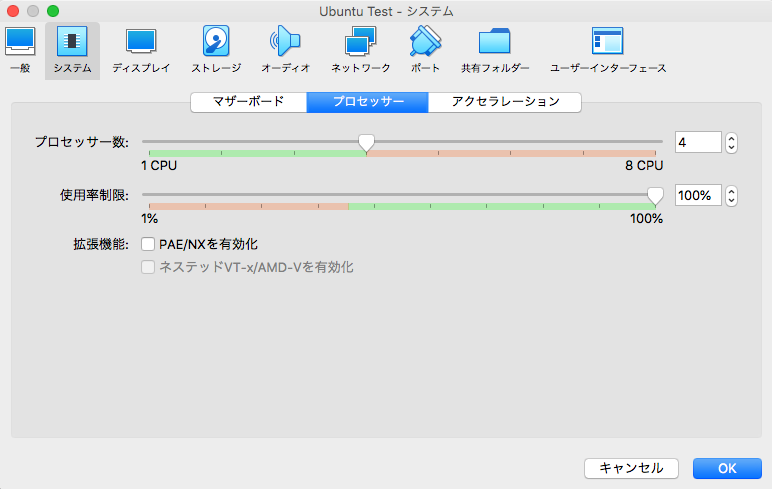Screen dimensions: 772x489
Task: Click the processor count stepper arrows
Action: pyautogui.click(x=731, y=143)
